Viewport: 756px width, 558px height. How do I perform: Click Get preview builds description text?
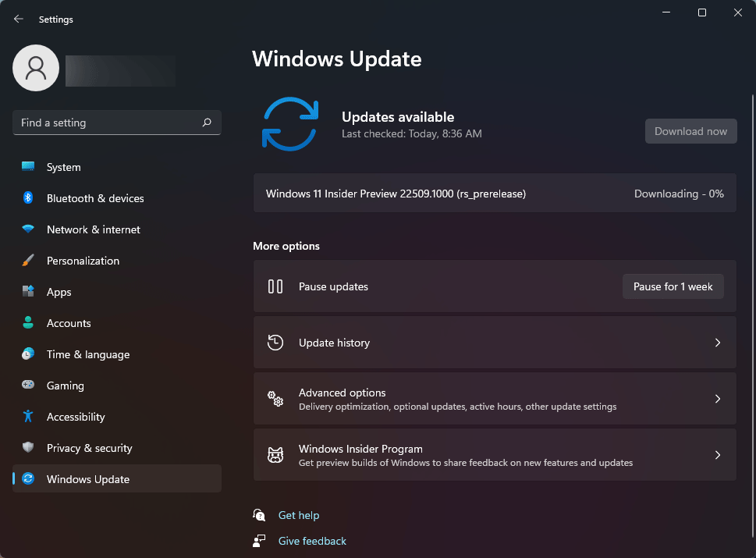(x=466, y=463)
